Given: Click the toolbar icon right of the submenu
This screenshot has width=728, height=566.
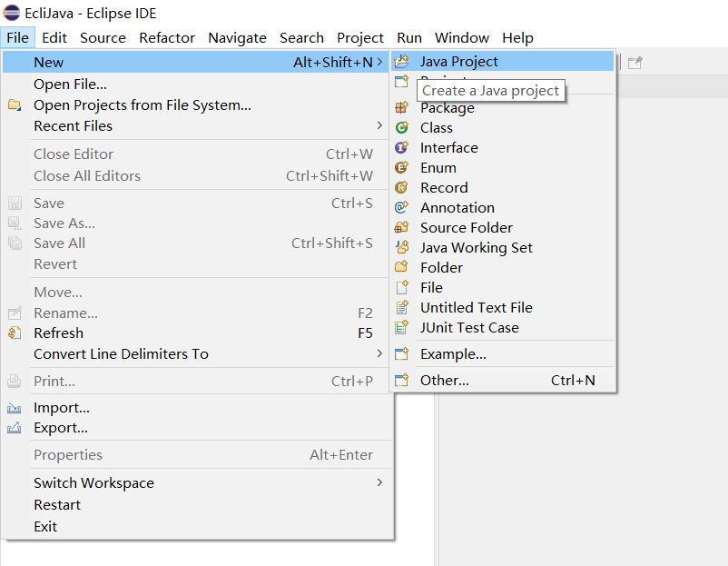Looking at the screenshot, I should tap(635, 63).
